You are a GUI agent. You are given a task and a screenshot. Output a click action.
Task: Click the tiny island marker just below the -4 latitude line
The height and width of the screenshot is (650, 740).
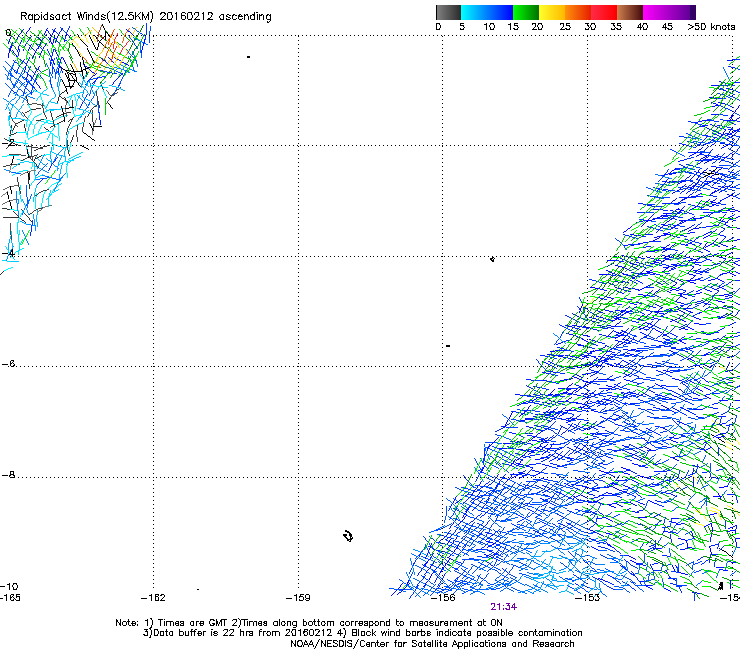(492, 259)
